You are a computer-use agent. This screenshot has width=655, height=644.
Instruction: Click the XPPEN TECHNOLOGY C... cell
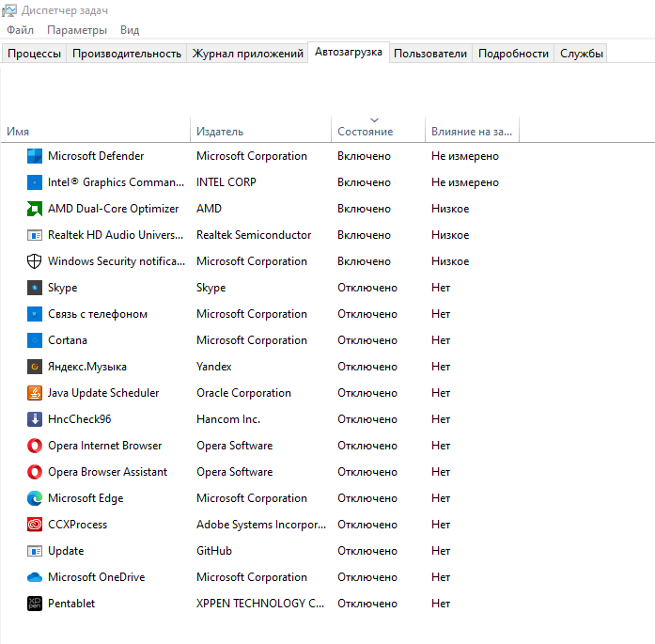pyautogui.click(x=260, y=604)
